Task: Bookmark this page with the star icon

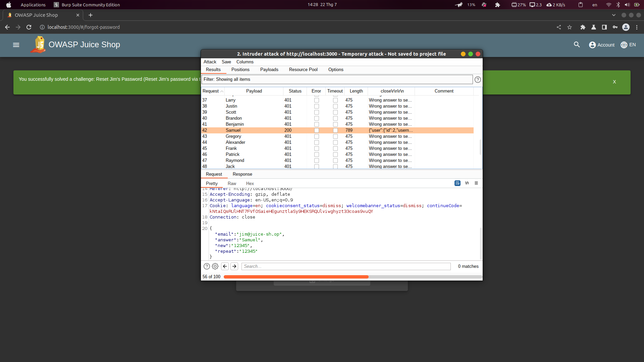Action: (x=570, y=27)
